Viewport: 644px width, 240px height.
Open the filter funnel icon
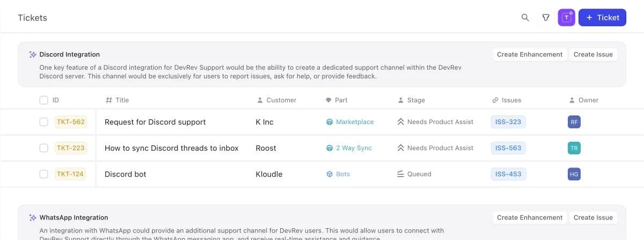pos(546,18)
